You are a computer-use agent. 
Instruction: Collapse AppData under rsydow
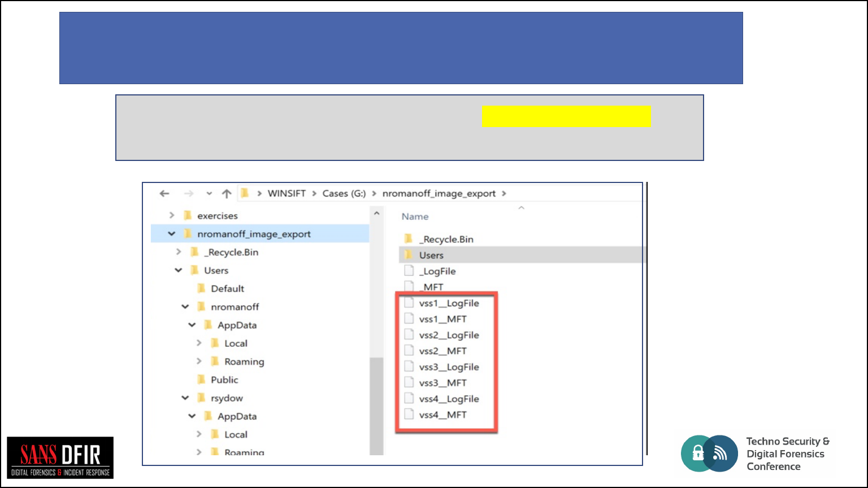click(x=192, y=416)
